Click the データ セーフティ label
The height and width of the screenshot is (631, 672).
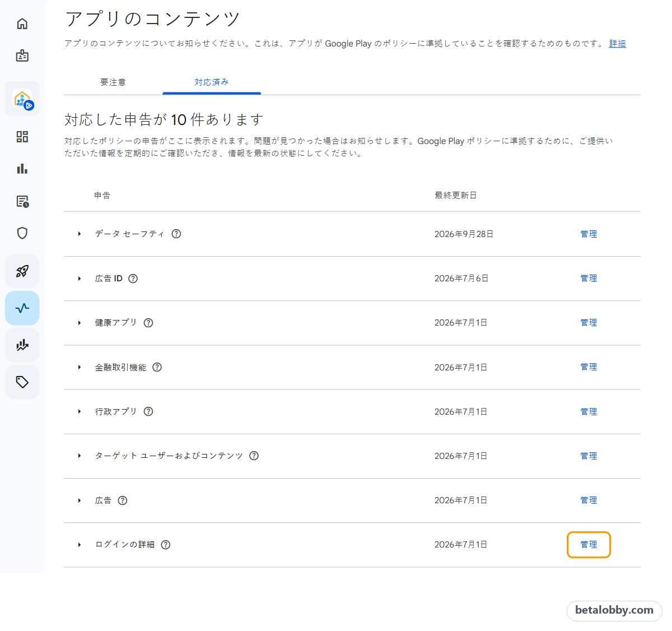click(130, 234)
